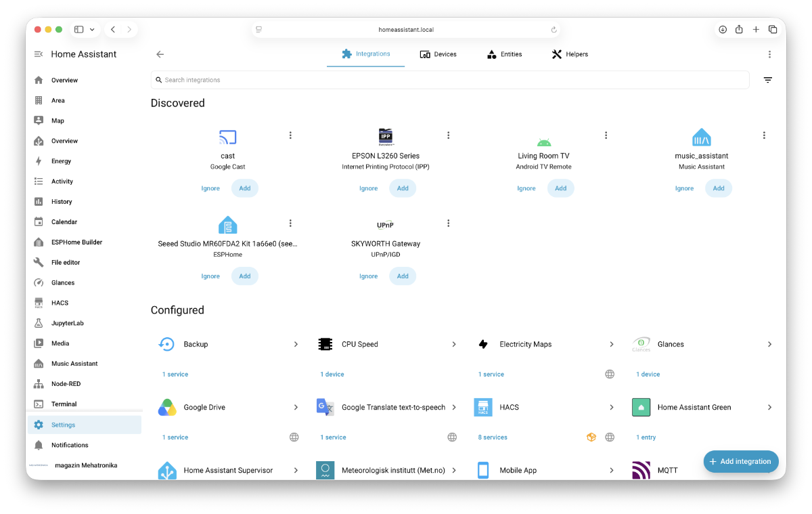This screenshot has height=514, width=812.
Task: Open the magazin Mehatronika user profile
Action: [x=85, y=465]
